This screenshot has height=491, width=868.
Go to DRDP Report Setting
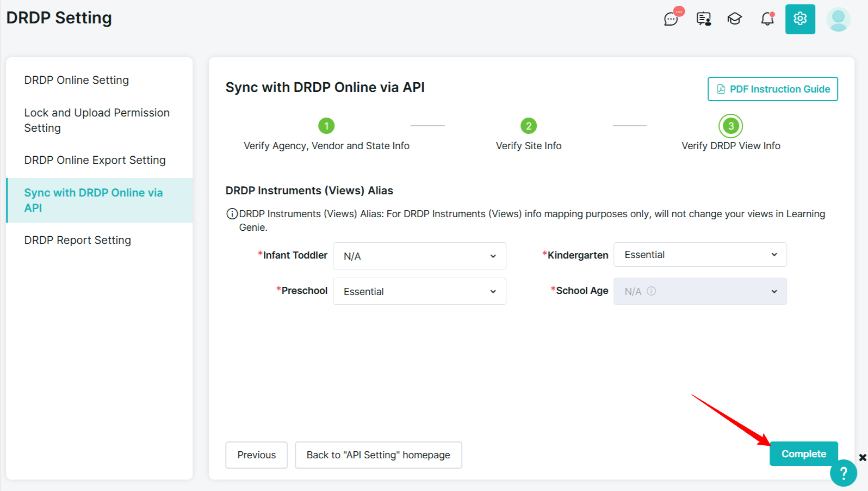click(78, 240)
